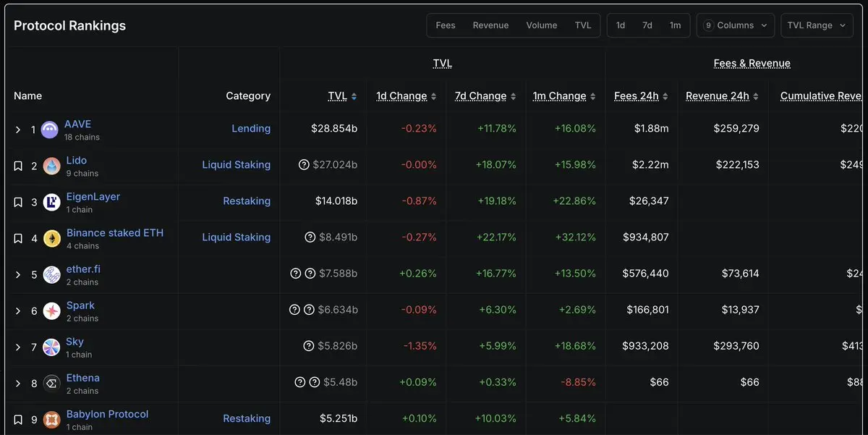Switch to the 1d timeframe

click(621, 25)
